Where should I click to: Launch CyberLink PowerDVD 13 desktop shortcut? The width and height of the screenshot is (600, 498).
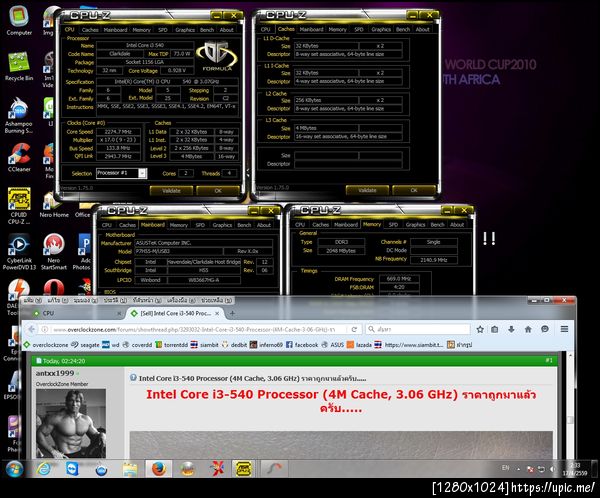coord(19,252)
